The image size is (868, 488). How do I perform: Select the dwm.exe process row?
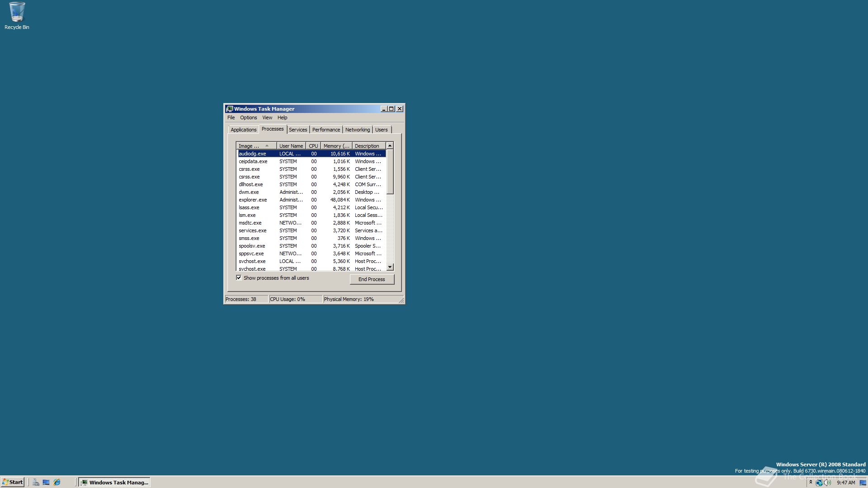[x=311, y=192]
